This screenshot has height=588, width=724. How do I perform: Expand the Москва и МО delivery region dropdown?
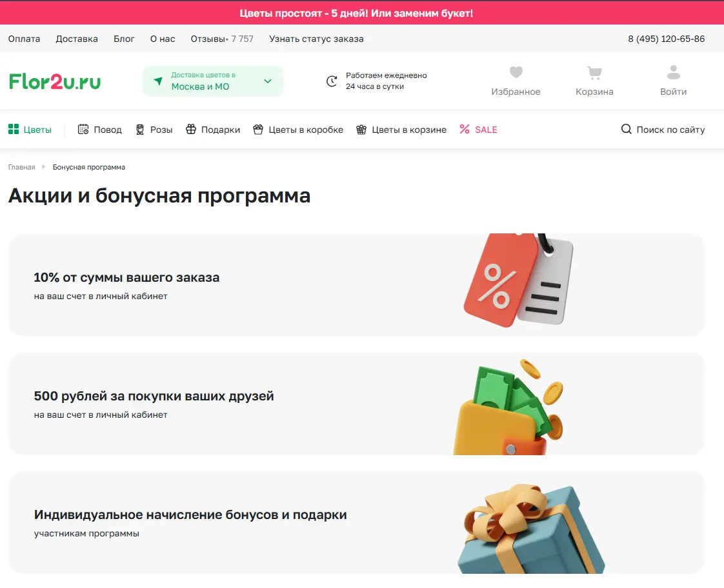click(x=213, y=81)
